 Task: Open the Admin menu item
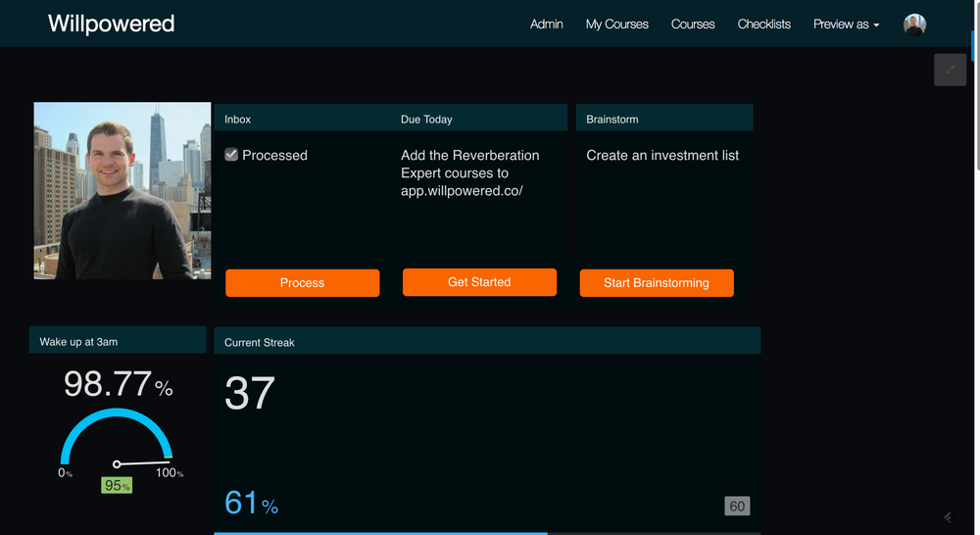[546, 24]
